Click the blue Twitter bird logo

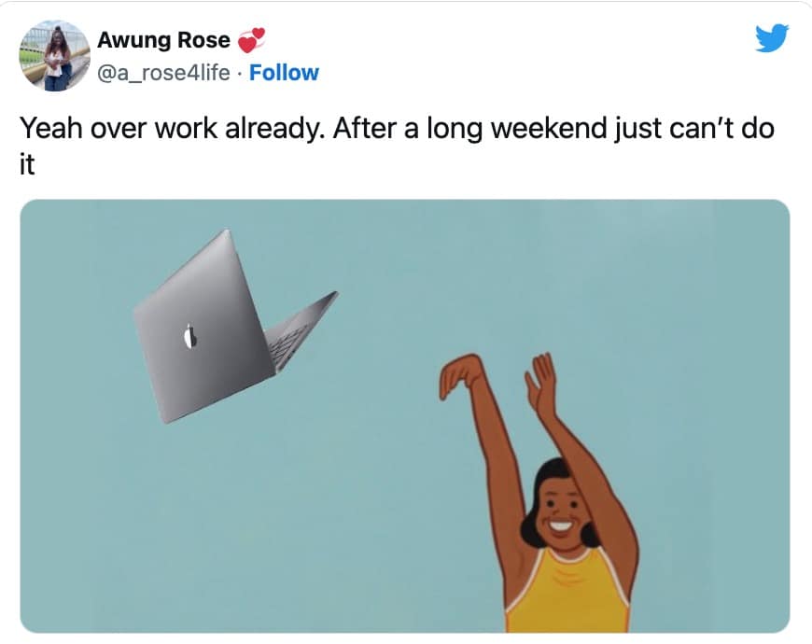click(x=772, y=37)
